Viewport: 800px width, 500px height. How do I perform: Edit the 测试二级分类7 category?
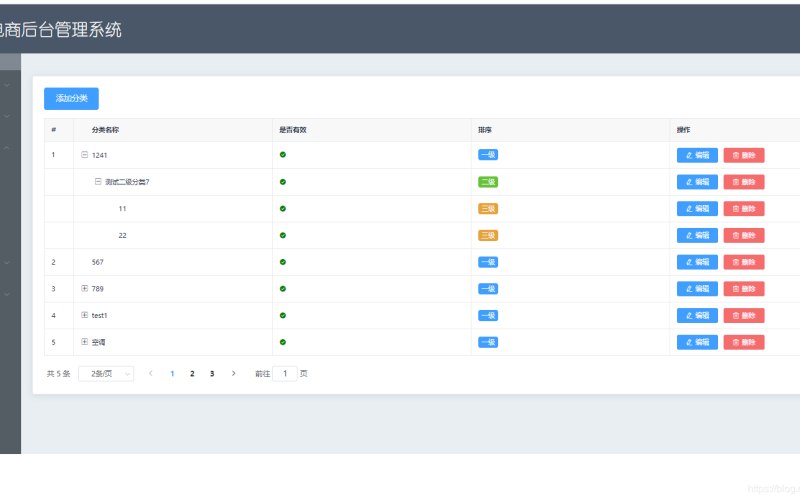click(697, 182)
